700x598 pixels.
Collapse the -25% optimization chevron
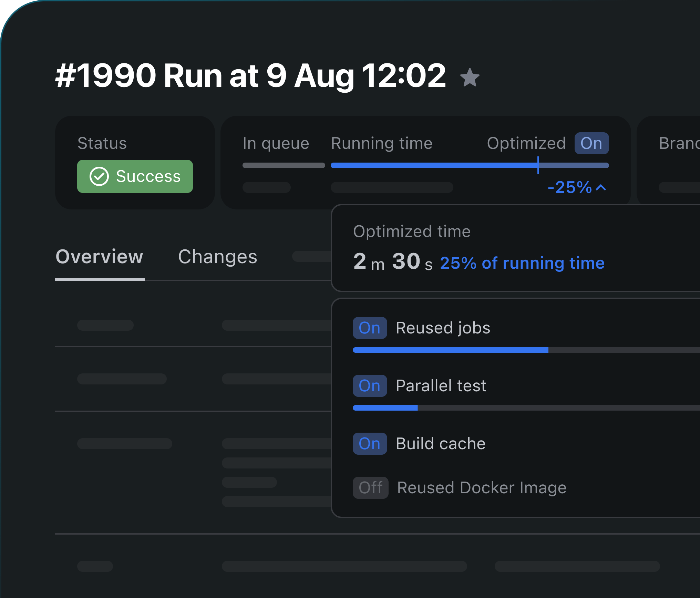(x=601, y=187)
